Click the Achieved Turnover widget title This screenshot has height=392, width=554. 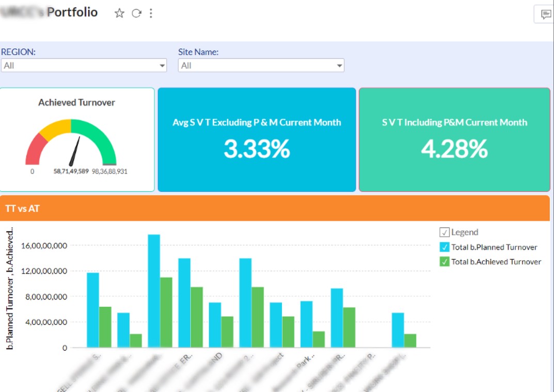point(76,102)
